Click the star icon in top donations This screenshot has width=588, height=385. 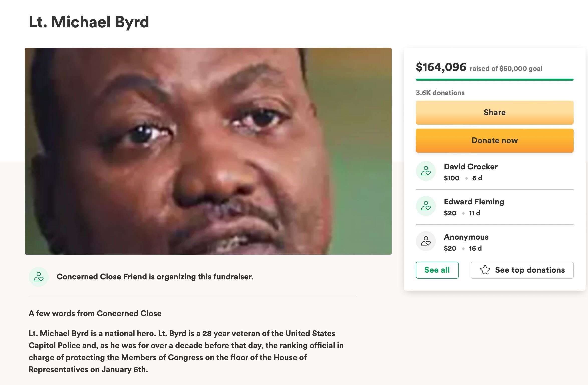click(485, 270)
